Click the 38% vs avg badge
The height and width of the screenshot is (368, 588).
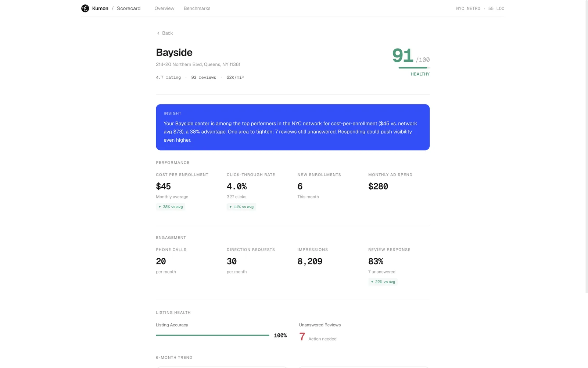[x=171, y=207]
